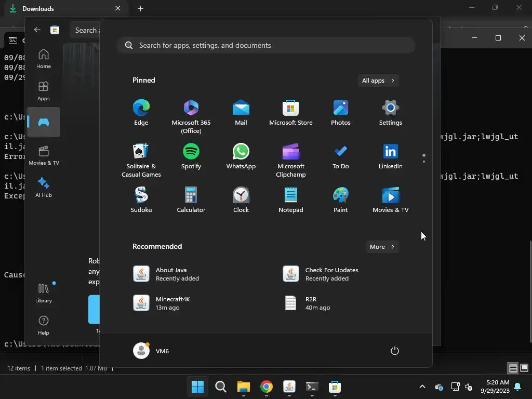Switch File Explorer to details view
Image resolution: width=532 pixels, height=399 pixels.
coord(513,368)
